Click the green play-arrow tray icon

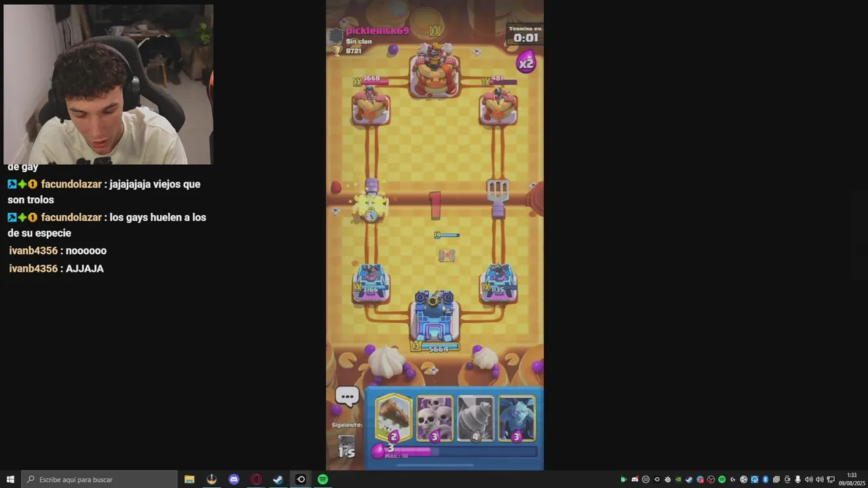click(x=624, y=479)
